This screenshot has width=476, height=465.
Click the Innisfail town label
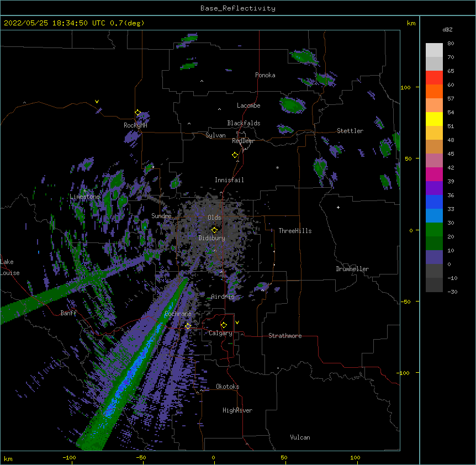coord(229,180)
